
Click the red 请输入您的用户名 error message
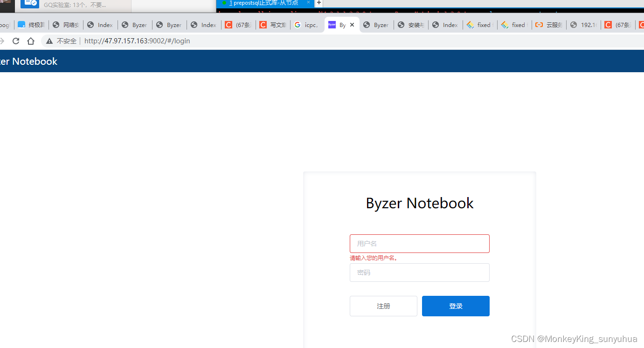pos(374,258)
